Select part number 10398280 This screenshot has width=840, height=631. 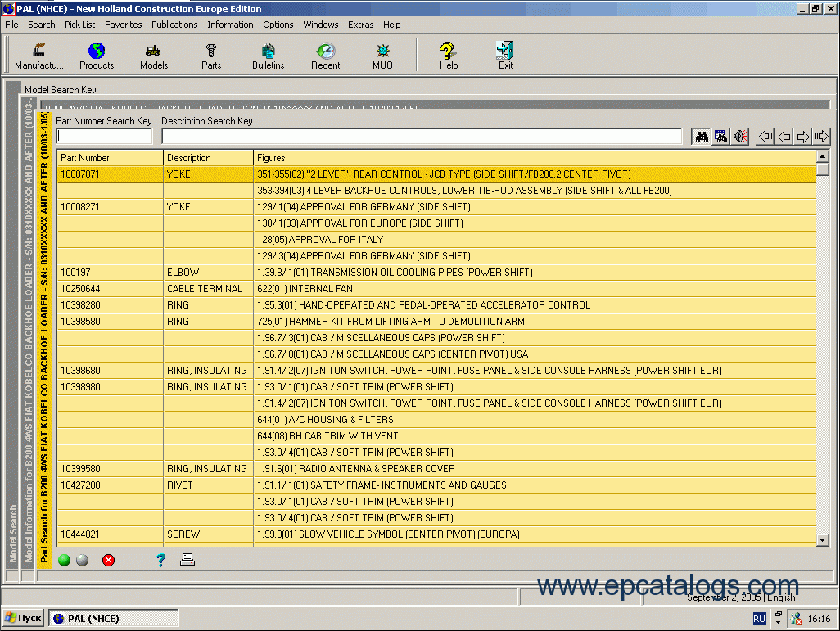pos(80,304)
